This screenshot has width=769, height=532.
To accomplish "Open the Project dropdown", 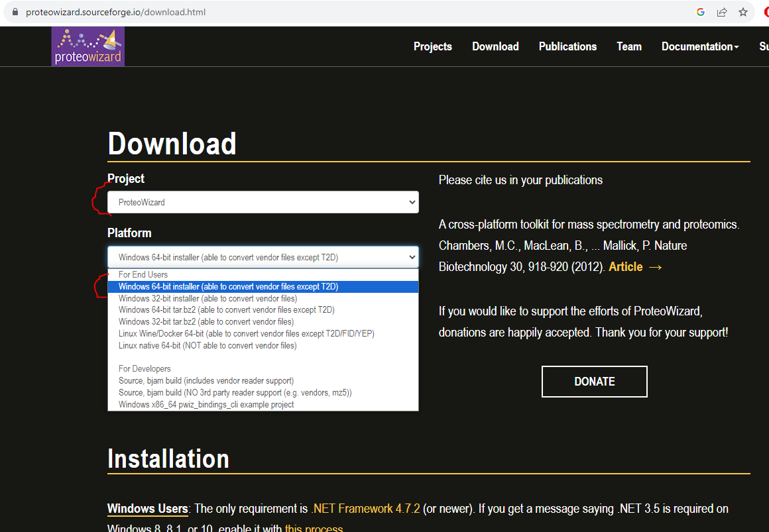I will click(263, 202).
